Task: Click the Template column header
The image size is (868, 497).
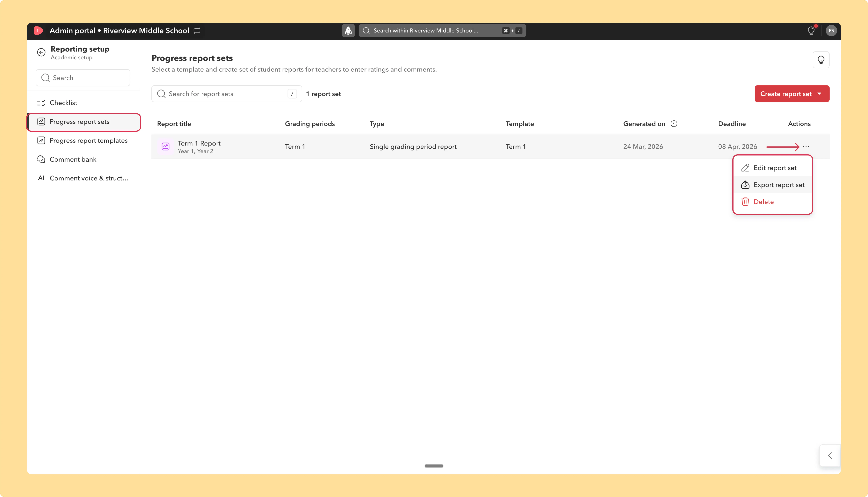Action: 520,124
